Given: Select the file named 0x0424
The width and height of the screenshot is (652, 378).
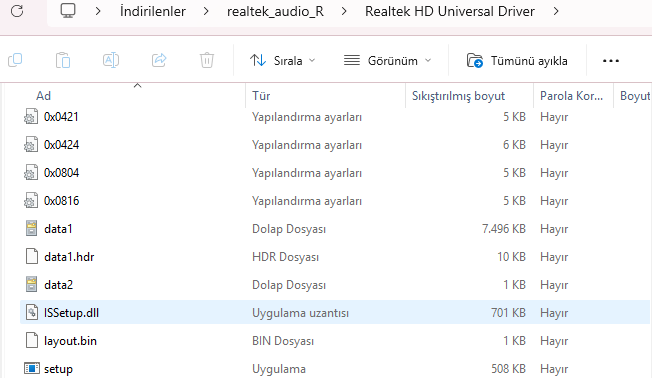Looking at the screenshot, I should 62,145.
